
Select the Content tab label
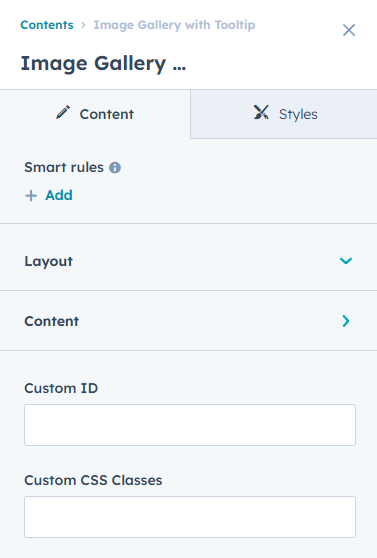click(x=106, y=114)
